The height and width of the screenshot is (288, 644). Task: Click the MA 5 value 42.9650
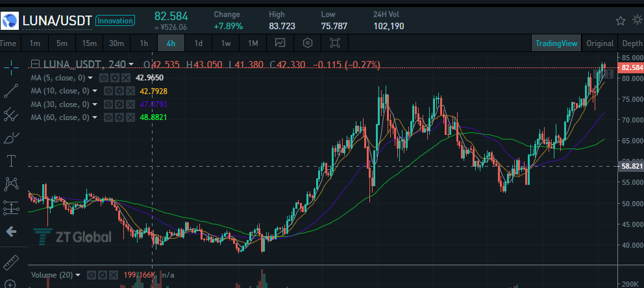coord(149,78)
